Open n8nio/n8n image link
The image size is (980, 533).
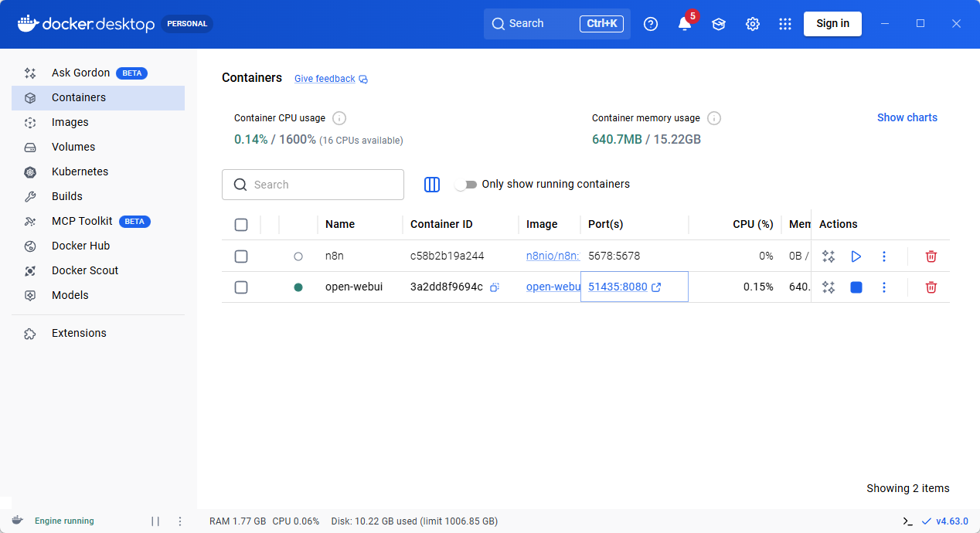point(553,256)
